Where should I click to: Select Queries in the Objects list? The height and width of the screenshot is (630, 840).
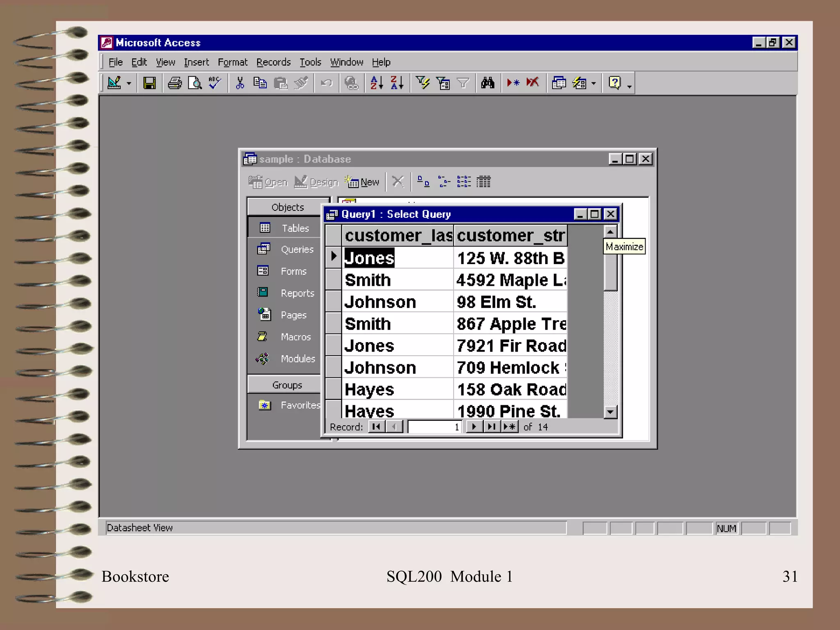(297, 249)
